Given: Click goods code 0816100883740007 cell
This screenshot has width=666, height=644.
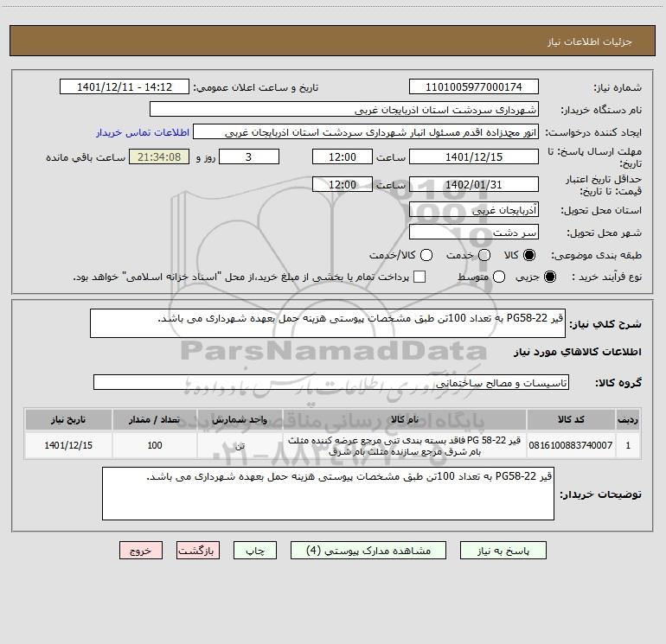Looking at the screenshot, I should pos(571,445).
